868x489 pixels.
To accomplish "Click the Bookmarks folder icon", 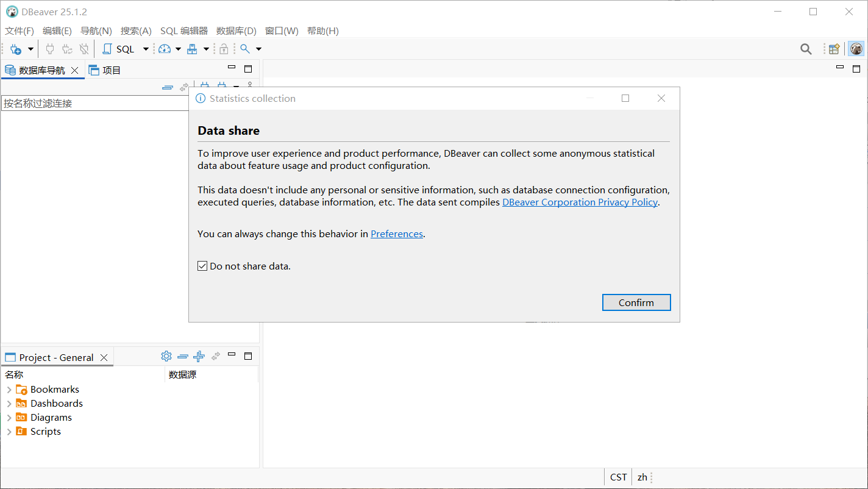I will (21, 390).
